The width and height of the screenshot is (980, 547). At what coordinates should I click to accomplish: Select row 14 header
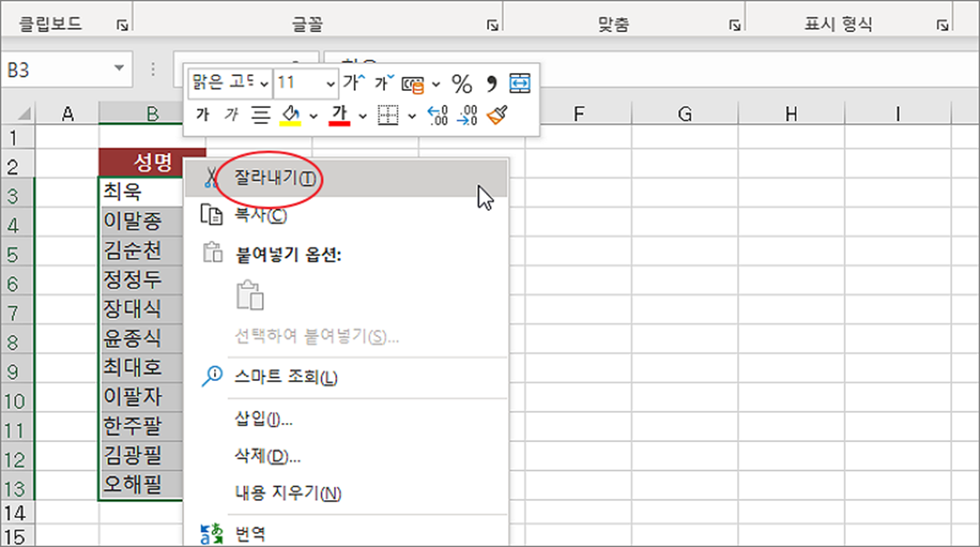[18, 514]
